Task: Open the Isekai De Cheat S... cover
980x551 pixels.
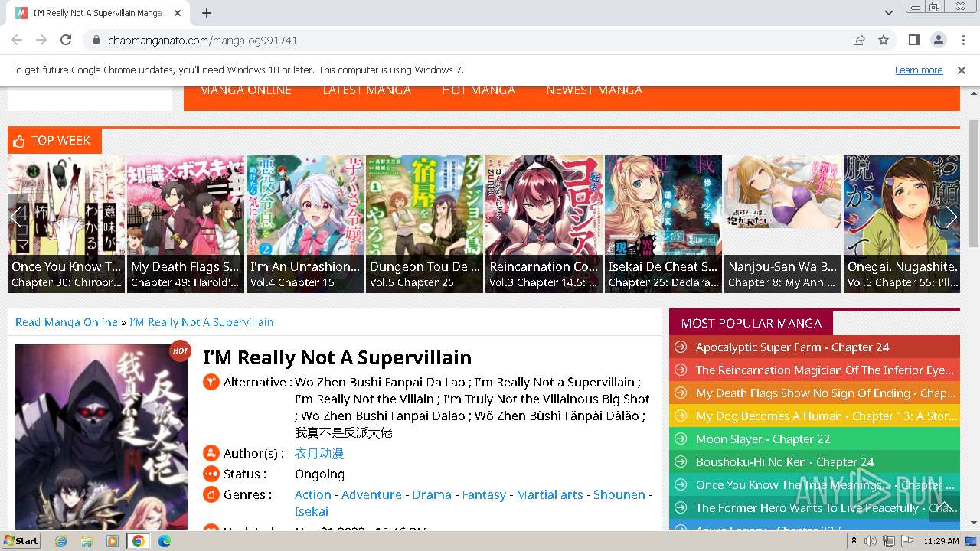Action: point(664,223)
